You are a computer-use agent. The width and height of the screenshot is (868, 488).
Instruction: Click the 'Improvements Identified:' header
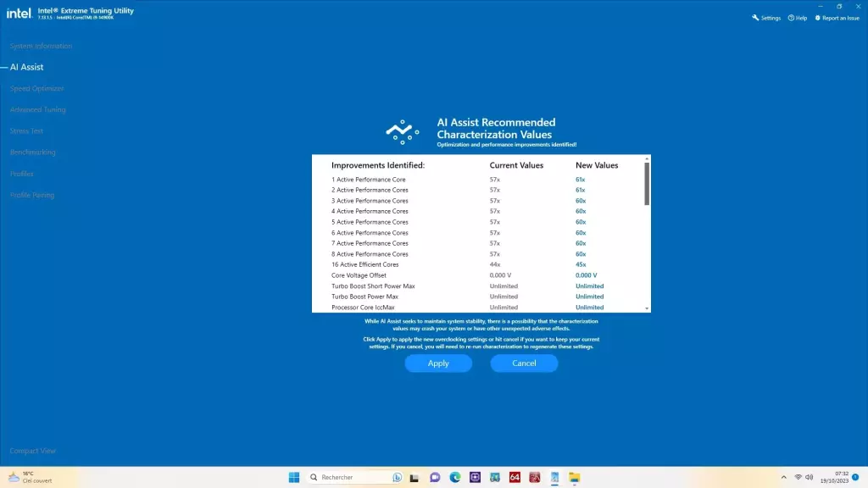378,165
